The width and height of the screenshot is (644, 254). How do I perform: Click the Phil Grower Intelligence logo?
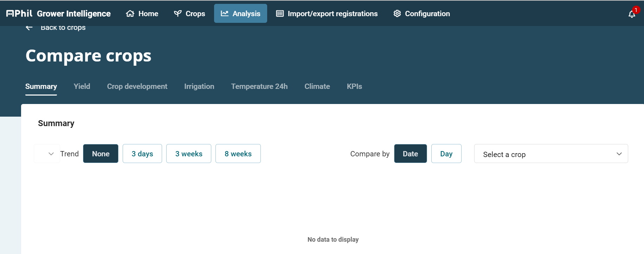pyautogui.click(x=58, y=13)
